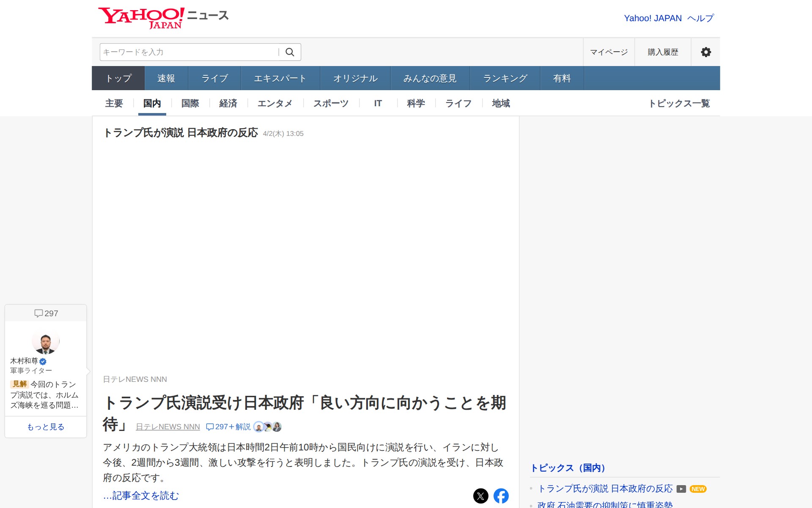Select 国際 category tab

click(190, 103)
